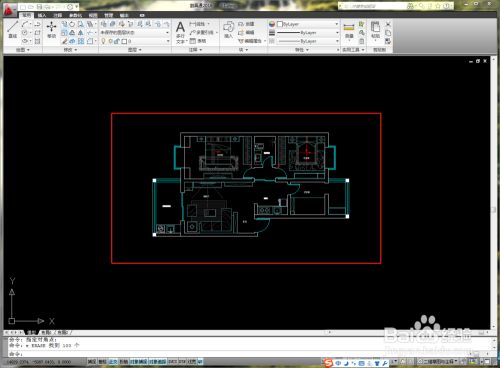
Task: Select the Measure (测量) utility tool
Action: coord(349,30)
